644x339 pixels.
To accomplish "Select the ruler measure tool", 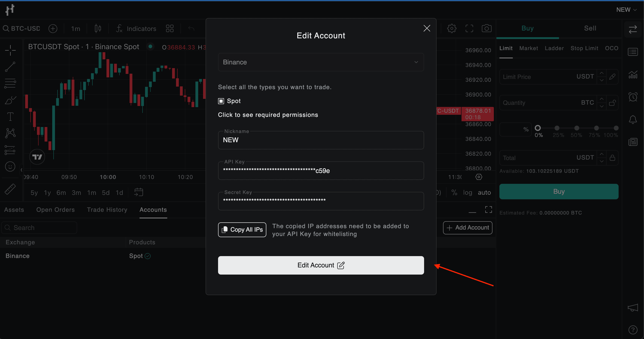I will tap(10, 189).
